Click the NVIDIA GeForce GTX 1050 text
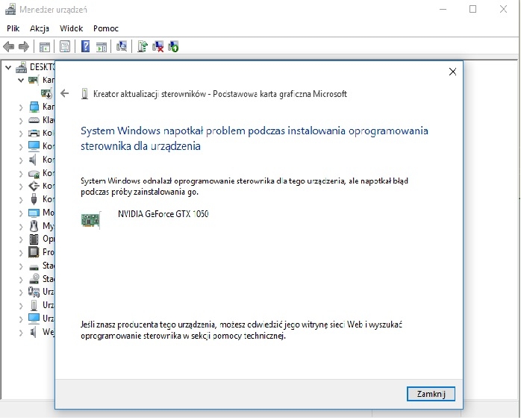Viewport: 521px width, 420px height. pyautogui.click(x=163, y=214)
